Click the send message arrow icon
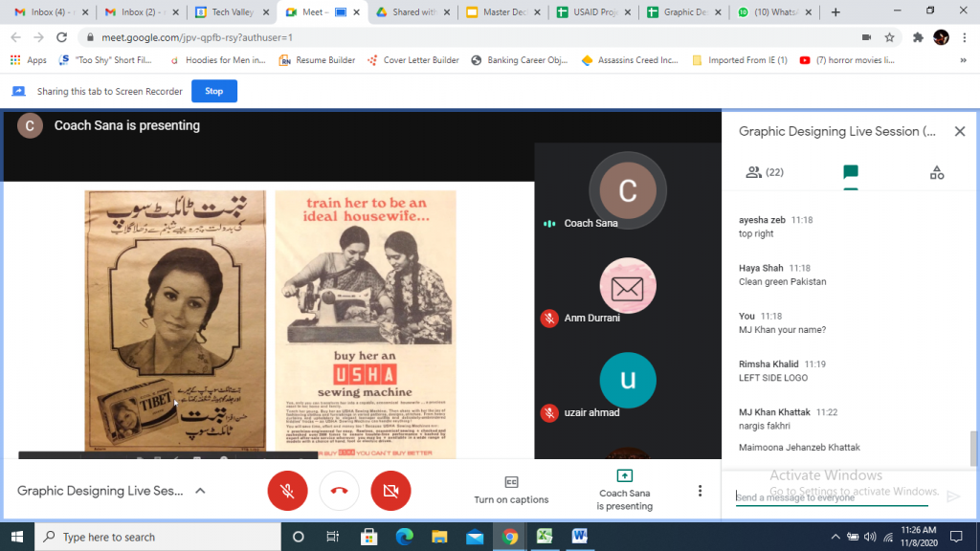980x551 pixels. pos(953,496)
